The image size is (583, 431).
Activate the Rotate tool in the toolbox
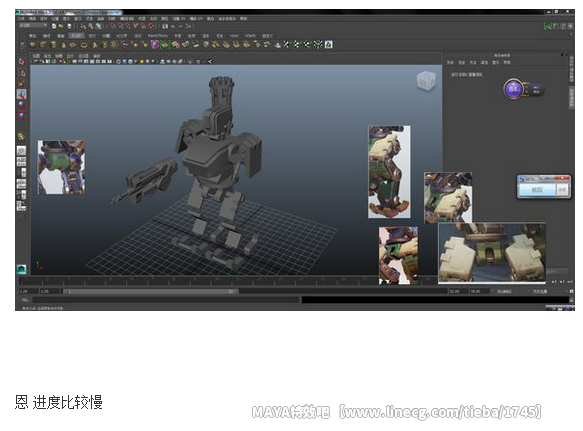pos(21,105)
